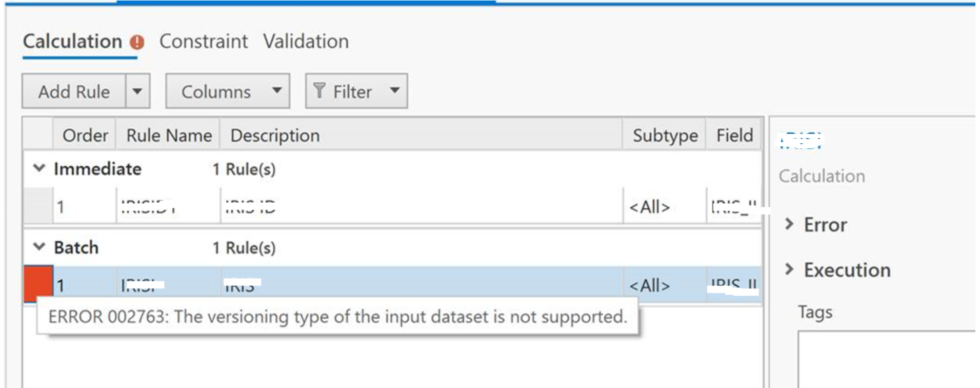Collapse the Batch rules group
Viewport: 980px width, 388px height.
point(39,246)
